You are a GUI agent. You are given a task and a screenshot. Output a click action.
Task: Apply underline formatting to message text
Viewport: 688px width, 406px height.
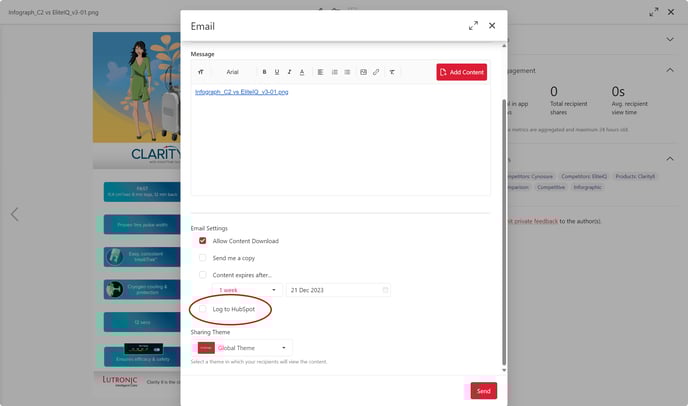277,72
